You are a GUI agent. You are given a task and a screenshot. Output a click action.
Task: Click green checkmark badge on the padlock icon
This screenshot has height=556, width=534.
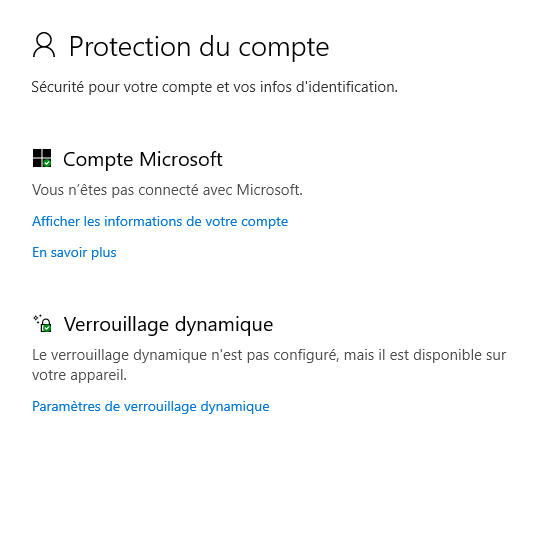tap(46, 328)
